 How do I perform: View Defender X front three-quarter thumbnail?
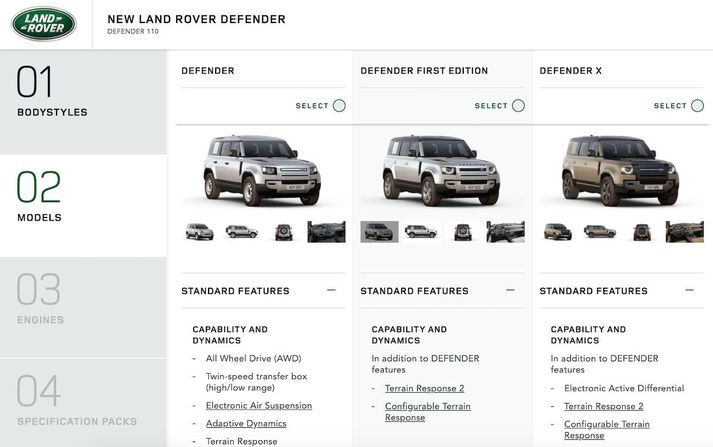coord(558,232)
